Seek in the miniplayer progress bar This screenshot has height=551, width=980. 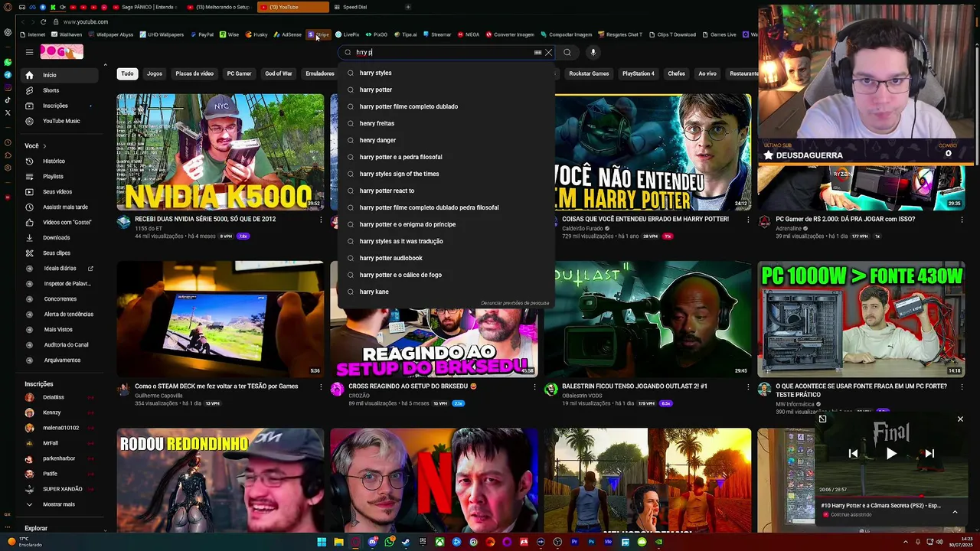coord(891,496)
